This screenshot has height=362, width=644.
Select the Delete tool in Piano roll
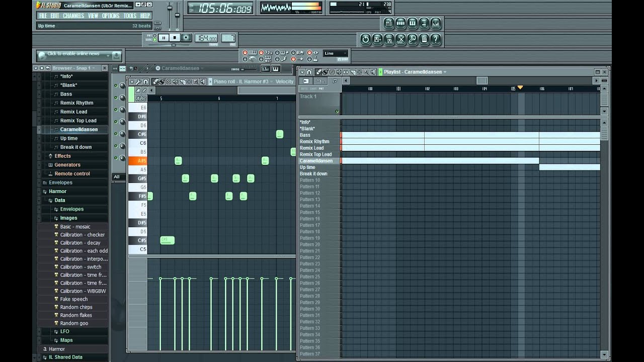(x=169, y=81)
